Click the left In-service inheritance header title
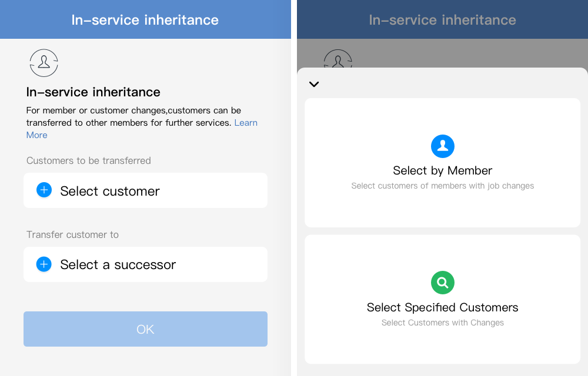 pos(145,20)
